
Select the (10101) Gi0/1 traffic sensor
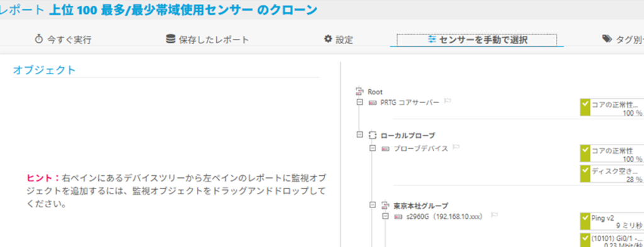tap(612, 240)
